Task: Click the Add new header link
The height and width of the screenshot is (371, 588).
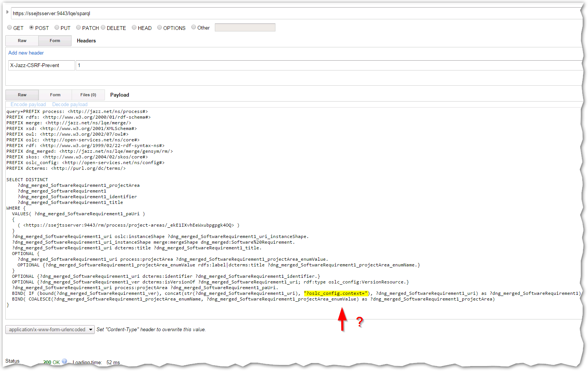Action: pos(26,53)
